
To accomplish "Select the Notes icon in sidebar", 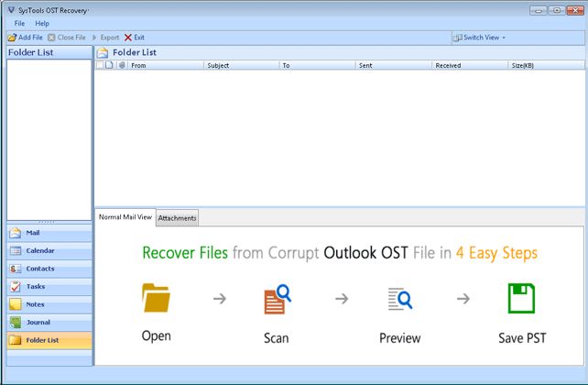I will tap(16, 304).
